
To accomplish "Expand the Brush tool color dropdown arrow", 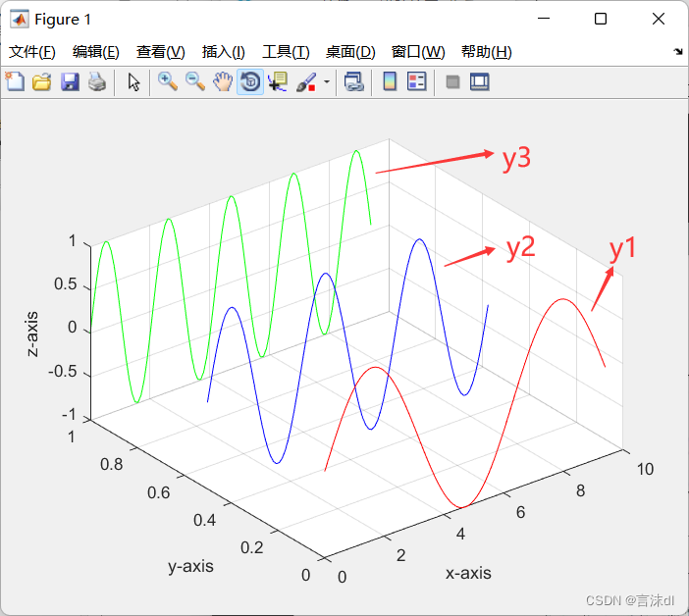I will pos(326,82).
